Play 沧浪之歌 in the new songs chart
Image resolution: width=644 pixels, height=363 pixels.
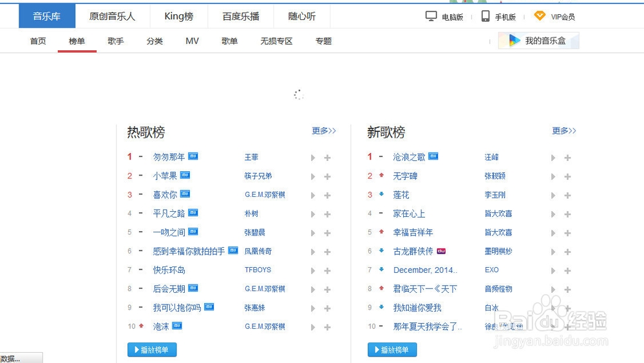[x=553, y=158]
